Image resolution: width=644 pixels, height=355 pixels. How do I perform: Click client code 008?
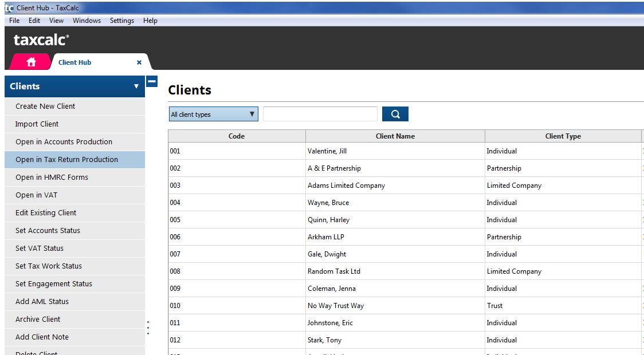point(175,271)
